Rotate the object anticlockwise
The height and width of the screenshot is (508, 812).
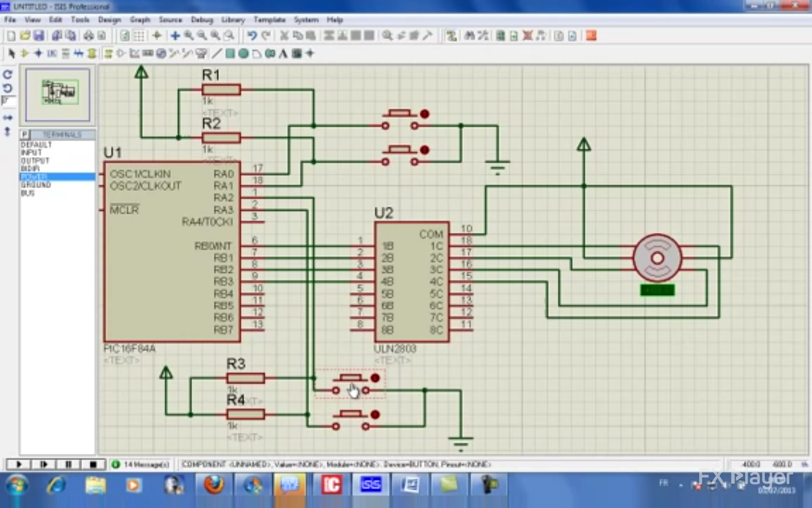tap(8, 88)
